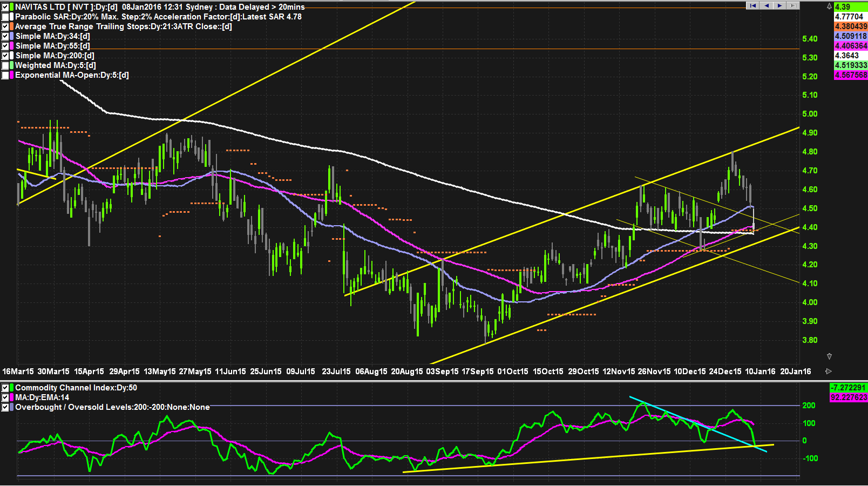Step chart back with the left arrow button

click(x=766, y=5)
